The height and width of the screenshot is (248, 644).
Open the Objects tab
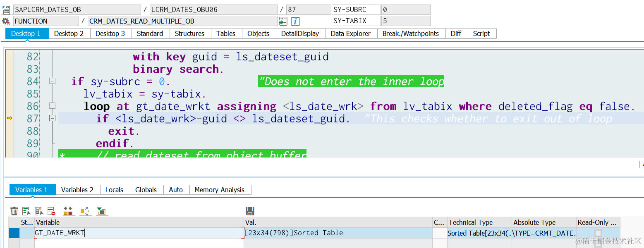pyautogui.click(x=259, y=33)
